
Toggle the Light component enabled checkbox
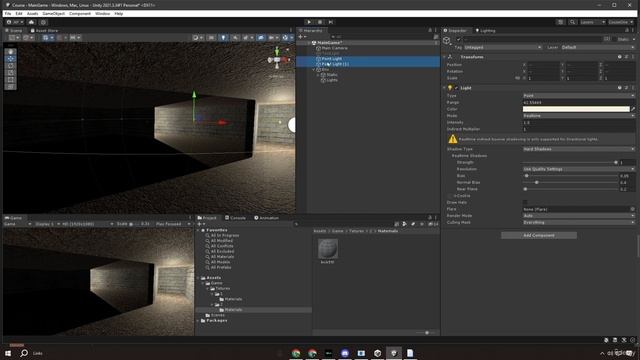tap(456, 88)
